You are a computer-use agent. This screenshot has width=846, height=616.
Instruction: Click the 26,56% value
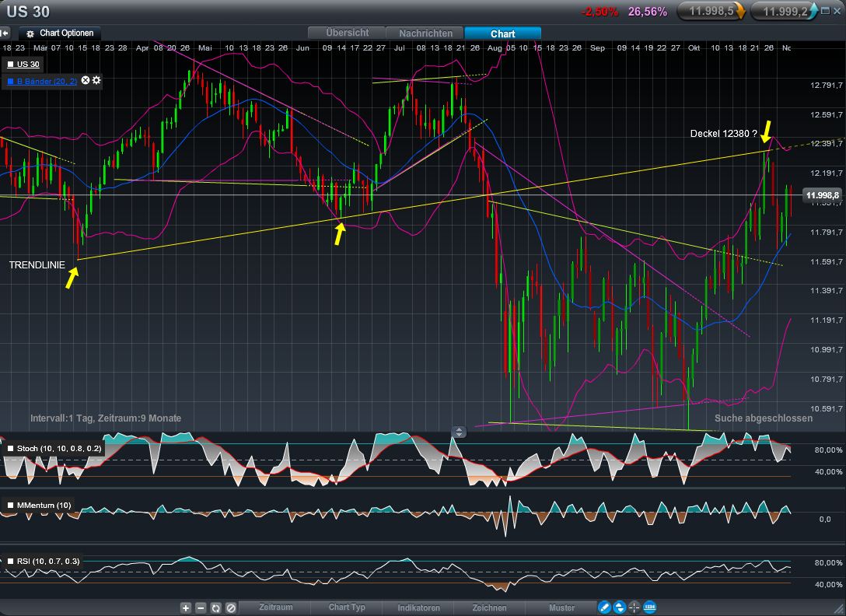pos(648,12)
